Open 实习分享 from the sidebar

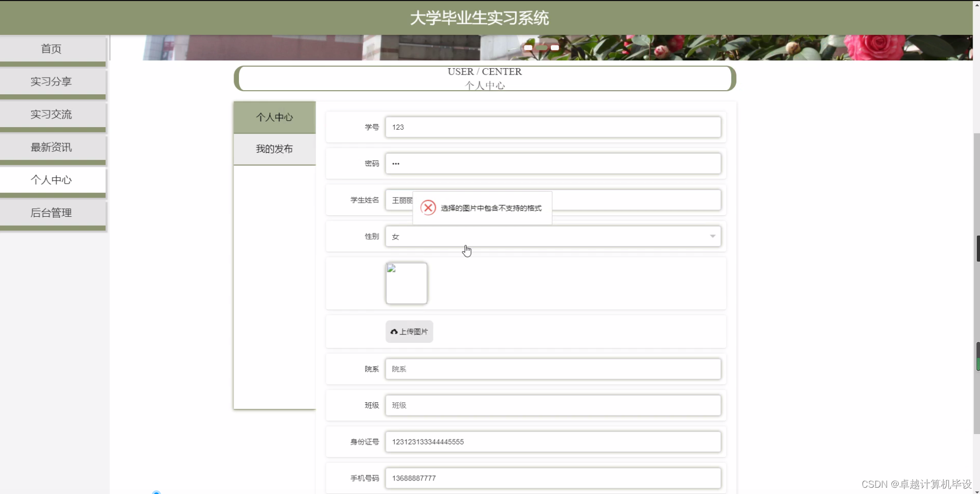(x=51, y=81)
